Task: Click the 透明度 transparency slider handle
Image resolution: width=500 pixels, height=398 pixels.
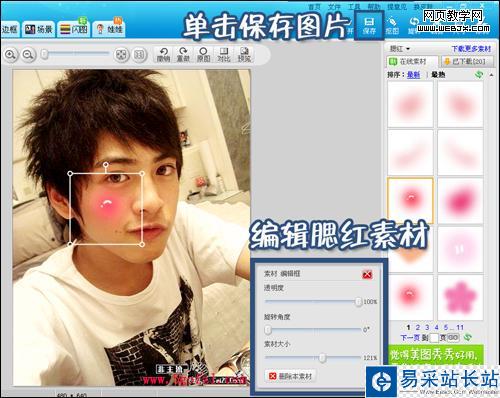Action: 358,302
